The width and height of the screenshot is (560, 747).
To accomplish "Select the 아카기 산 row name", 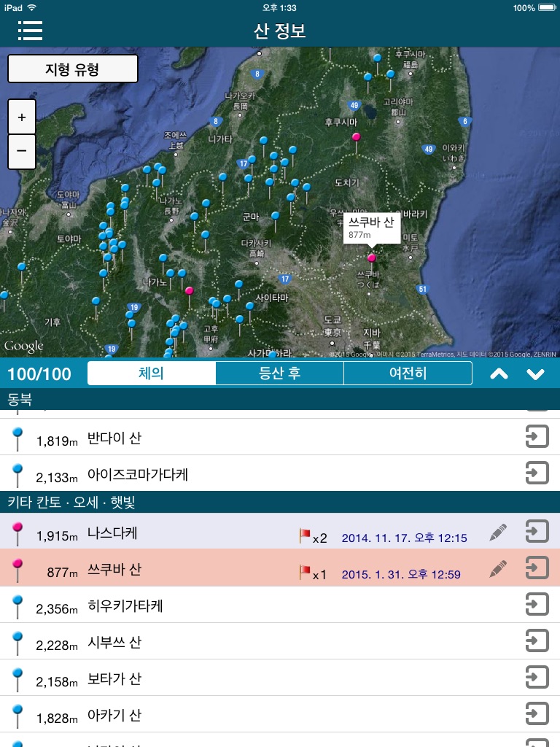I will pos(114,716).
